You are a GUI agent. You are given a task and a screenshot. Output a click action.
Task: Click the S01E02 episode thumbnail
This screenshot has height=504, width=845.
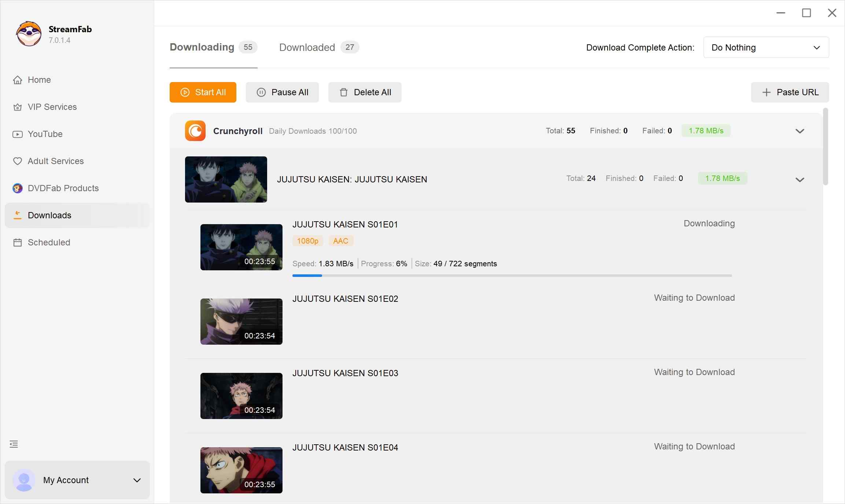tap(241, 322)
